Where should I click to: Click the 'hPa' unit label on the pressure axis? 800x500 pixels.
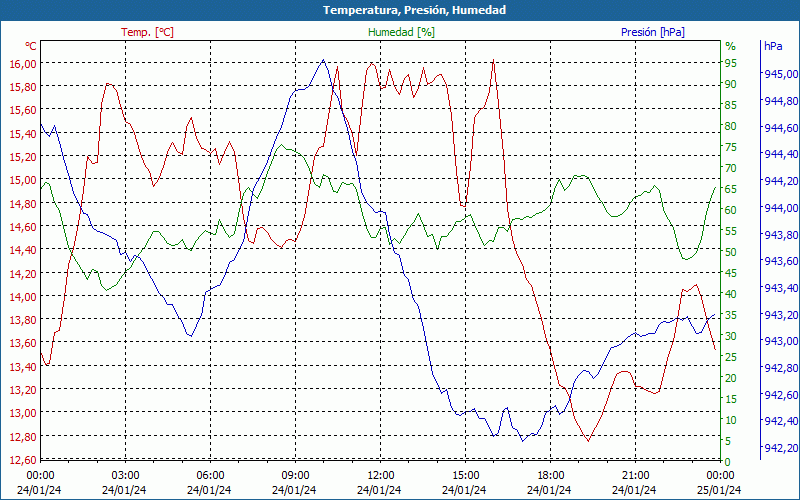(773, 46)
